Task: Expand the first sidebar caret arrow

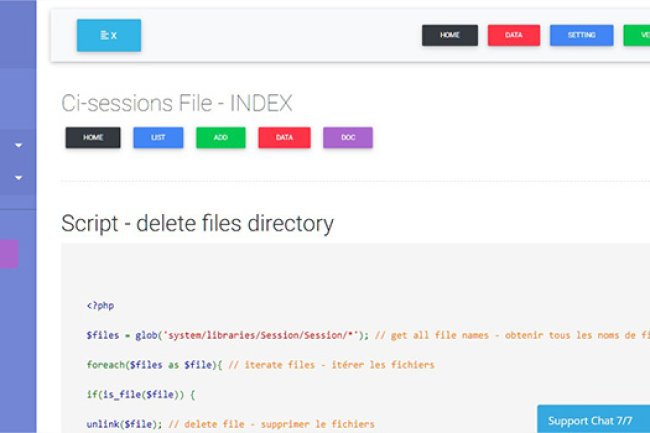Action: point(18,146)
